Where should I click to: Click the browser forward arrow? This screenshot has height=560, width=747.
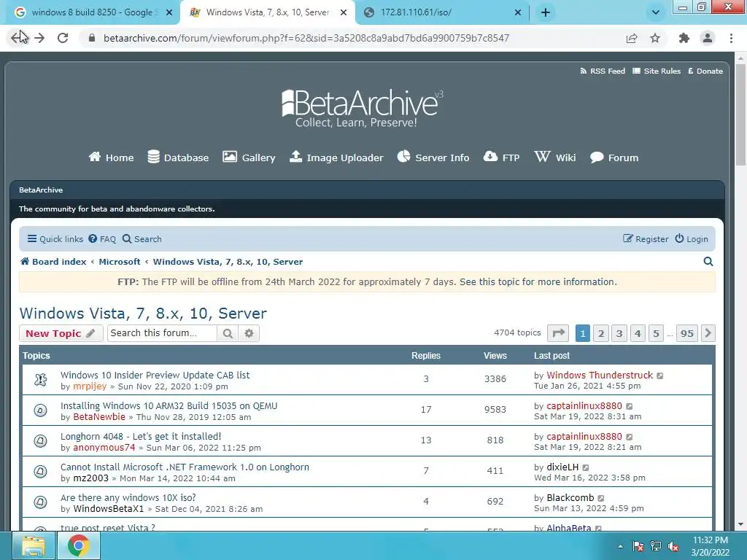39,38
